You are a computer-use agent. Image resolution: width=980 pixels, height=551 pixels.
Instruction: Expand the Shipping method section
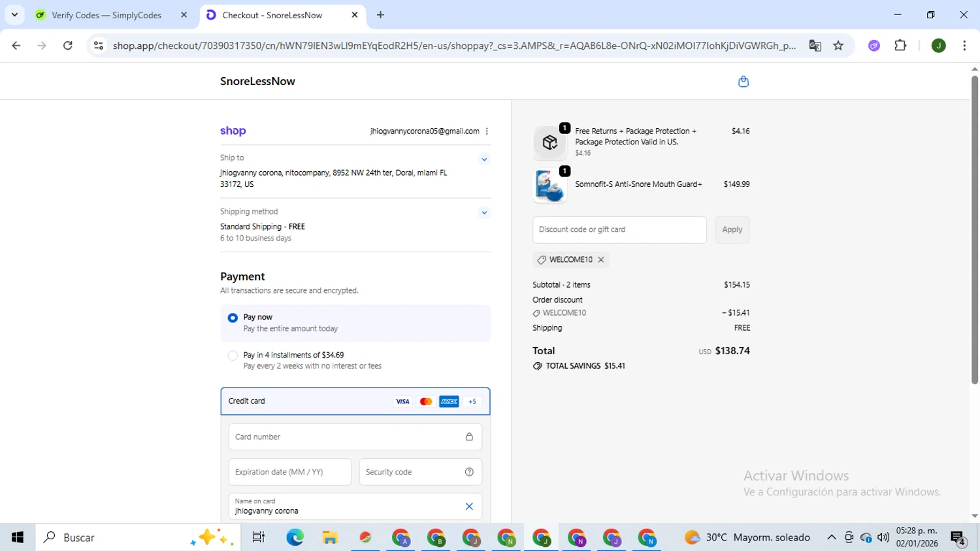pos(484,212)
